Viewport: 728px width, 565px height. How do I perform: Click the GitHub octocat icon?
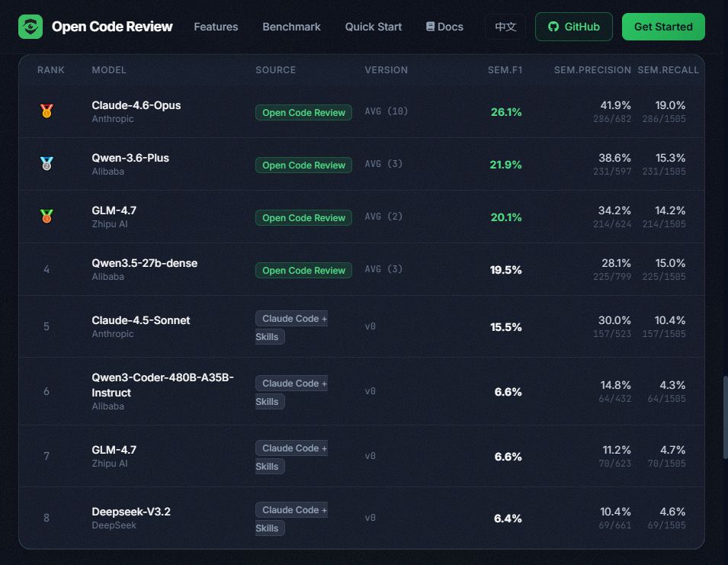pyautogui.click(x=553, y=27)
